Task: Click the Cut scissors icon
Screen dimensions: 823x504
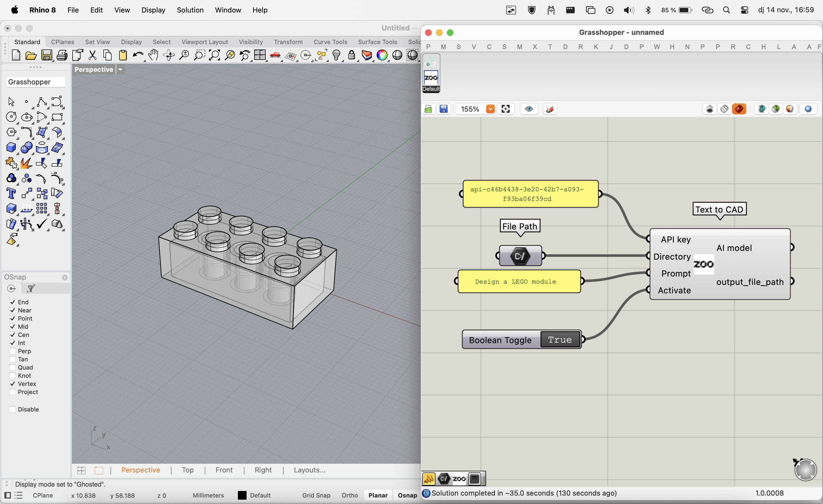Action: [93, 55]
